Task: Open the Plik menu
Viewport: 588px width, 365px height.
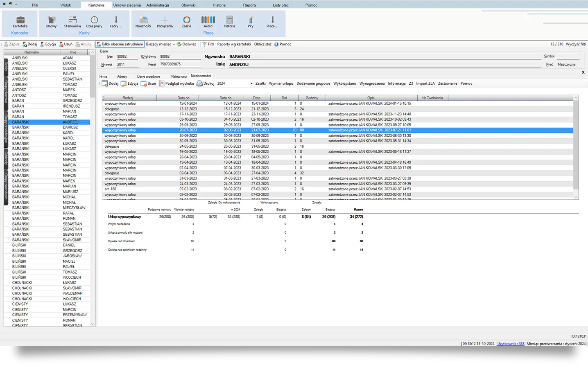Action: tap(35, 5)
